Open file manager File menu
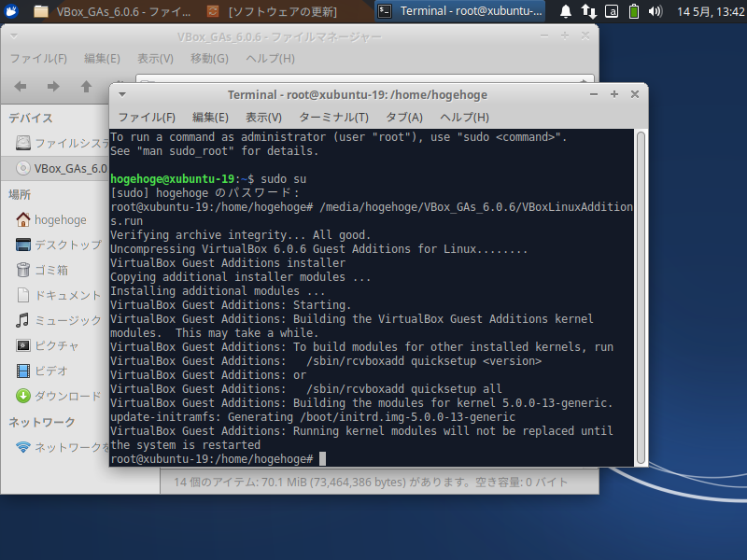The width and height of the screenshot is (747, 560). pos(38,59)
